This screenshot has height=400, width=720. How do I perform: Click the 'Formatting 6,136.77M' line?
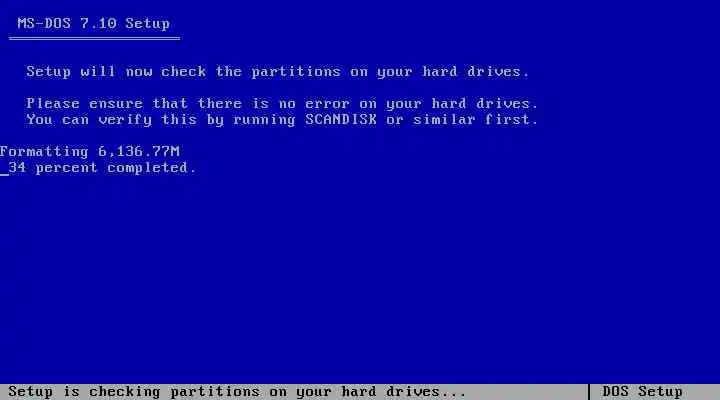pyautogui.click(x=90, y=152)
